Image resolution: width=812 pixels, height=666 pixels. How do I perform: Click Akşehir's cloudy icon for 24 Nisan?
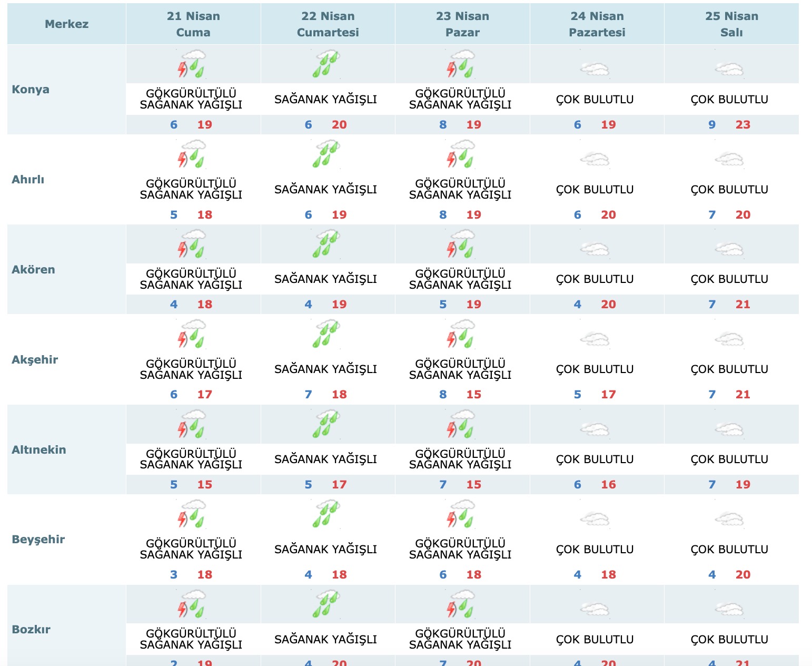point(595,340)
